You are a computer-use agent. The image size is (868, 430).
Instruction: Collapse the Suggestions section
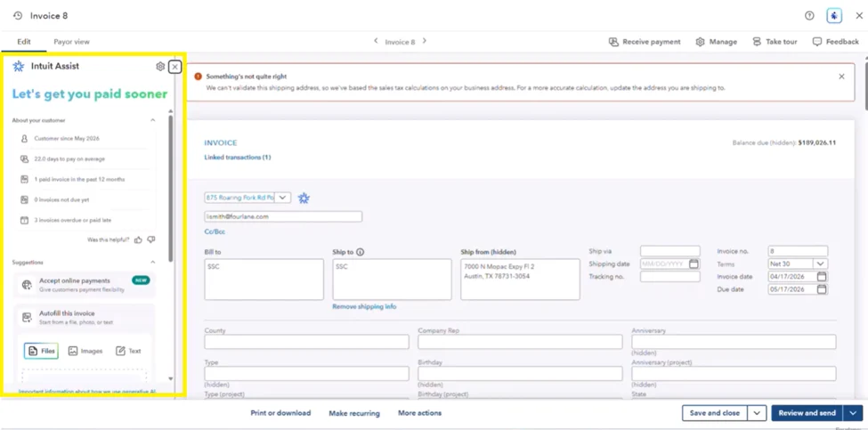point(153,263)
